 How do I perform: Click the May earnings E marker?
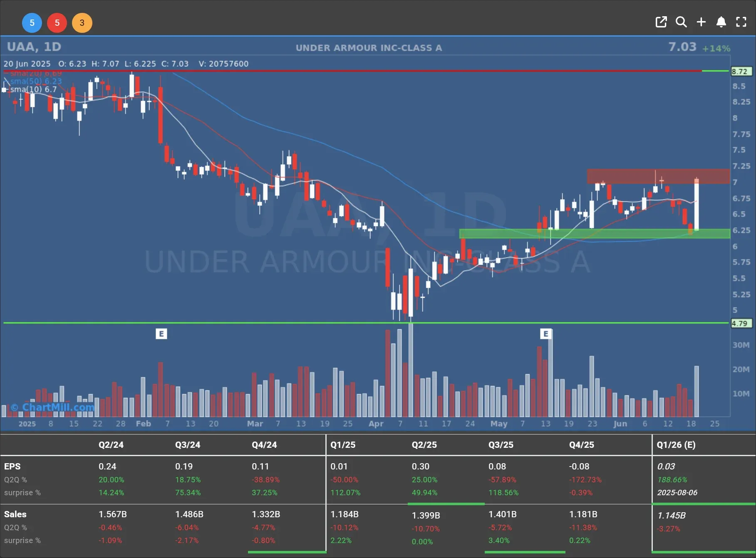point(545,334)
